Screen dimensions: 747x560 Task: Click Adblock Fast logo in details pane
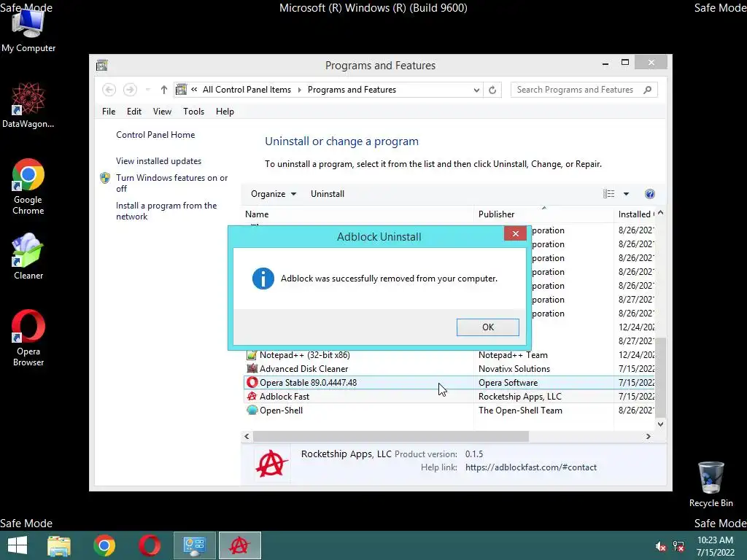(x=272, y=463)
